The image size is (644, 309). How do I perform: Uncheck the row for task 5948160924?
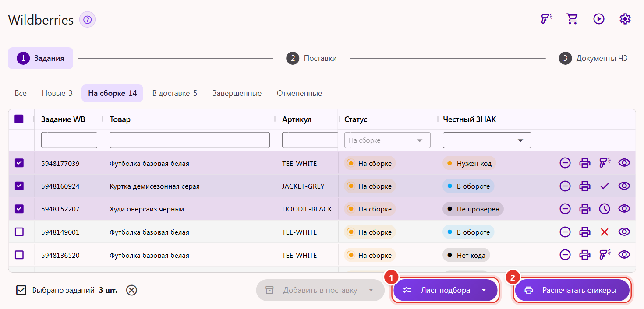coord(19,186)
